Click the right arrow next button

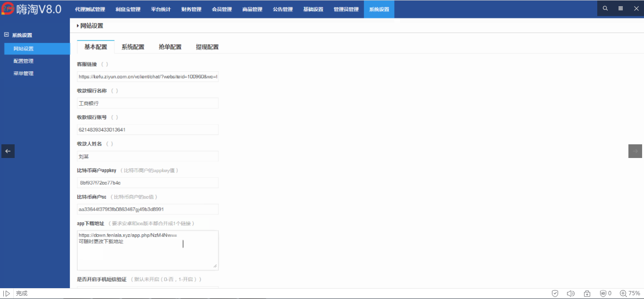pyautogui.click(x=635, y=151)
